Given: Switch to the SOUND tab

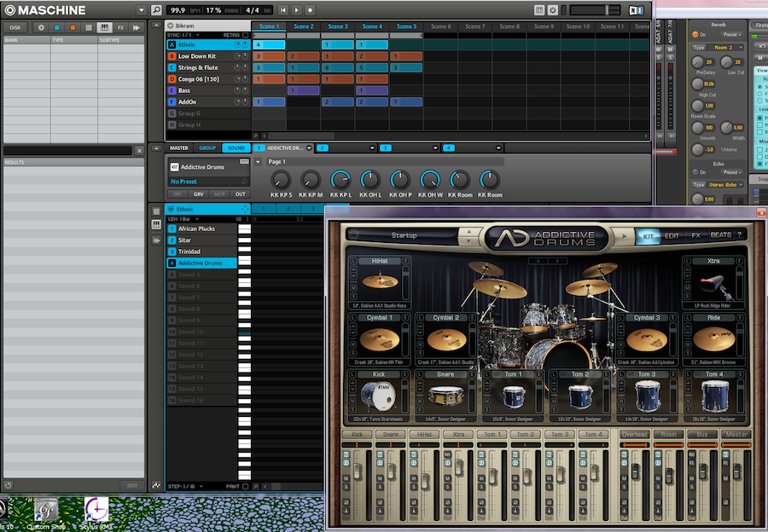Looking at the screenshot, I should (236, 147).
